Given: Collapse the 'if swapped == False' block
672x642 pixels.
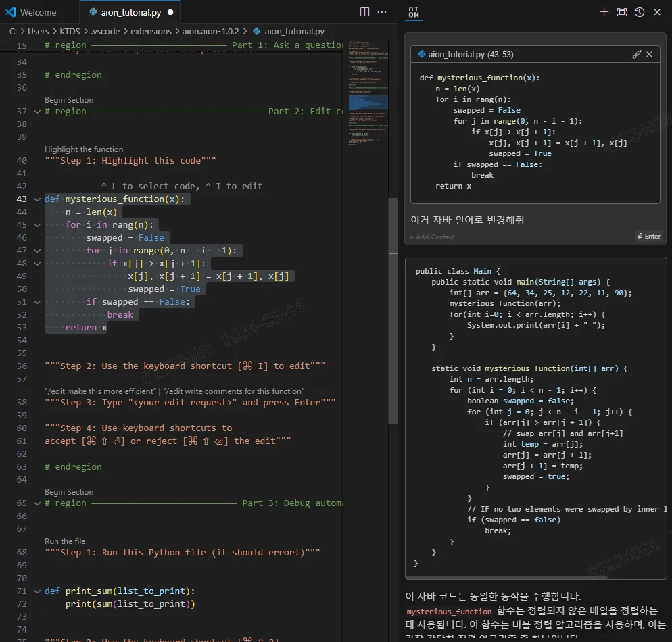Looking at the screenshot, I should [37, 302].
